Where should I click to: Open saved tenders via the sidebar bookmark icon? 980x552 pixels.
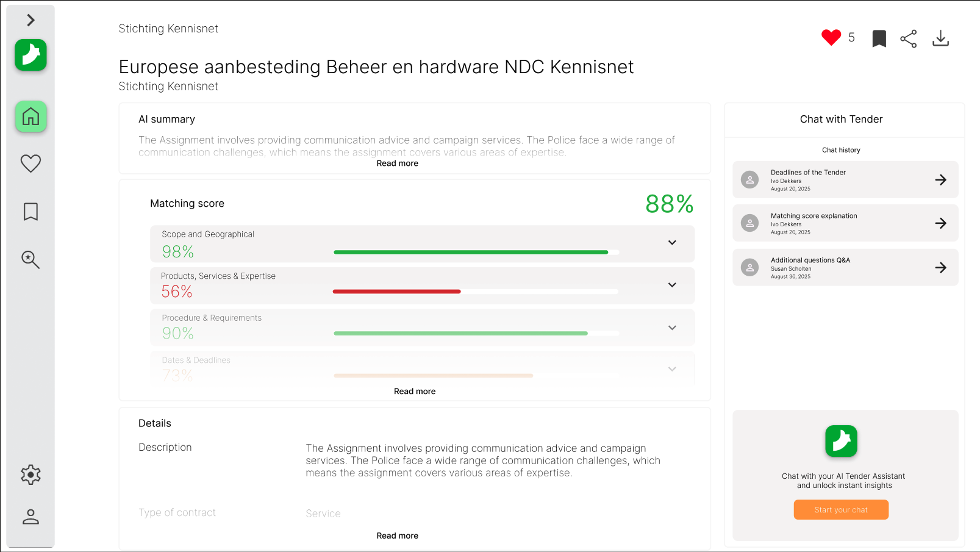30,212
